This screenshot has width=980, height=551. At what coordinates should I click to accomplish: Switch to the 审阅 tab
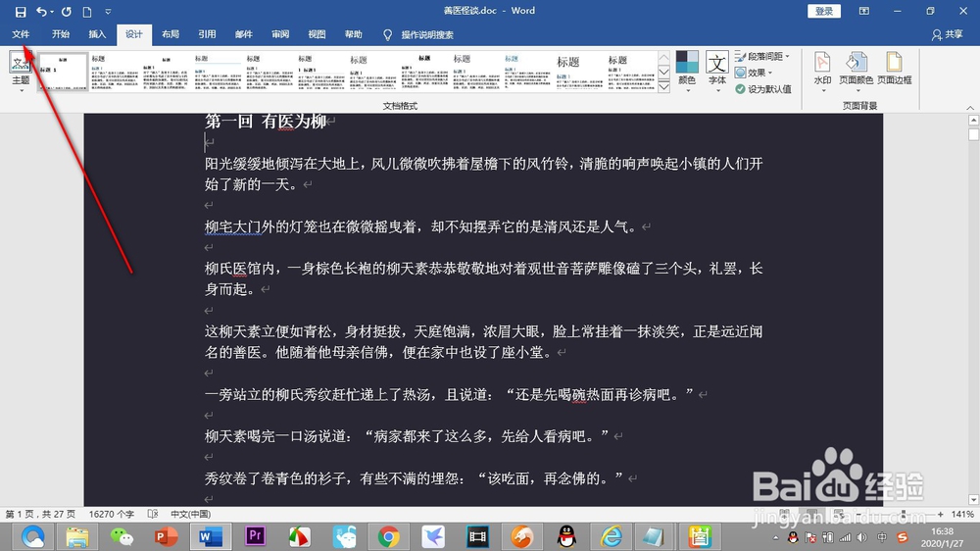(280, 34)
